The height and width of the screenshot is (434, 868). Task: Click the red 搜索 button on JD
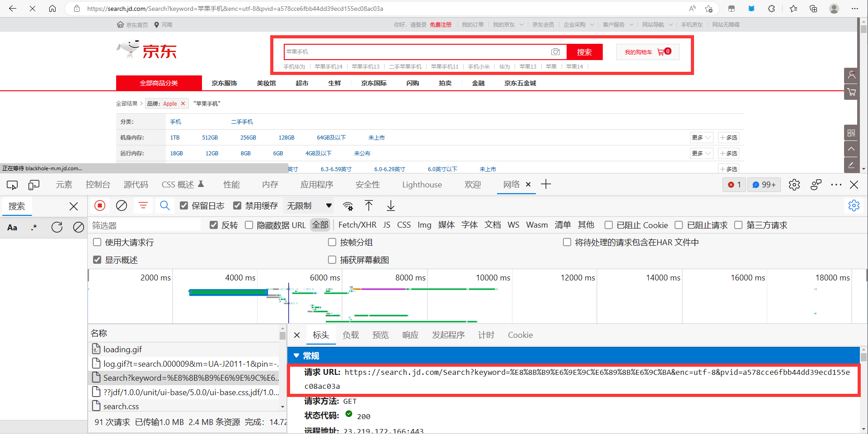584,52
